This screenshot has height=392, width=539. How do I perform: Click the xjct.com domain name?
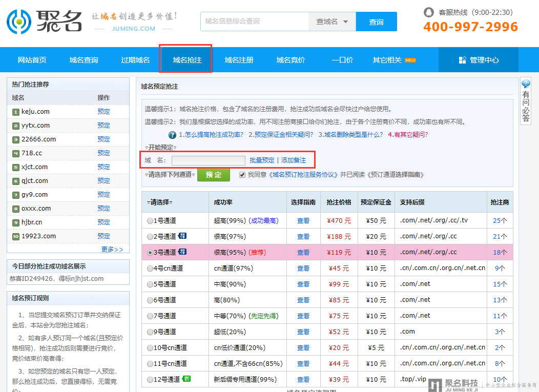point(34,167)
